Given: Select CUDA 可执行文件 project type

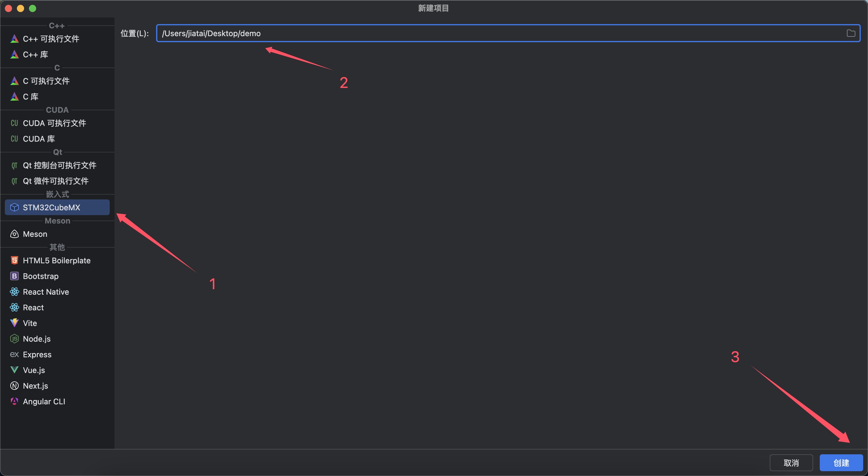Looking at the screenshot, I should click(x=54, y=123).
